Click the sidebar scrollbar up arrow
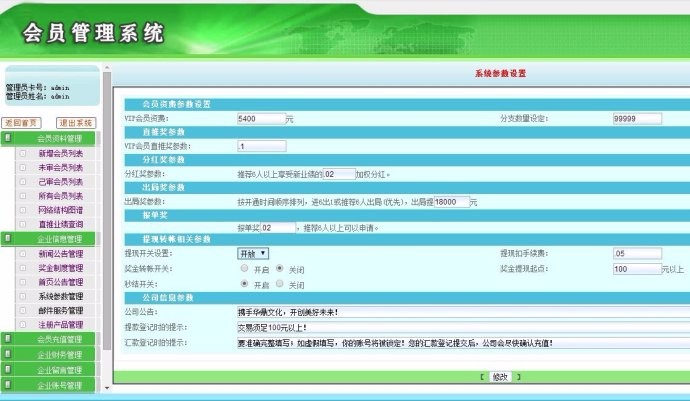This screenshot has width=690, height=401. tap(107, 68)
